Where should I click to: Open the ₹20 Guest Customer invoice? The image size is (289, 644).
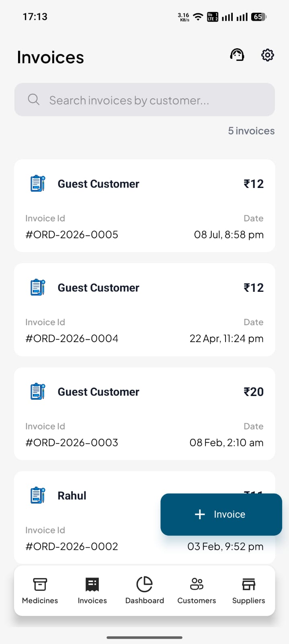(145, 414)
